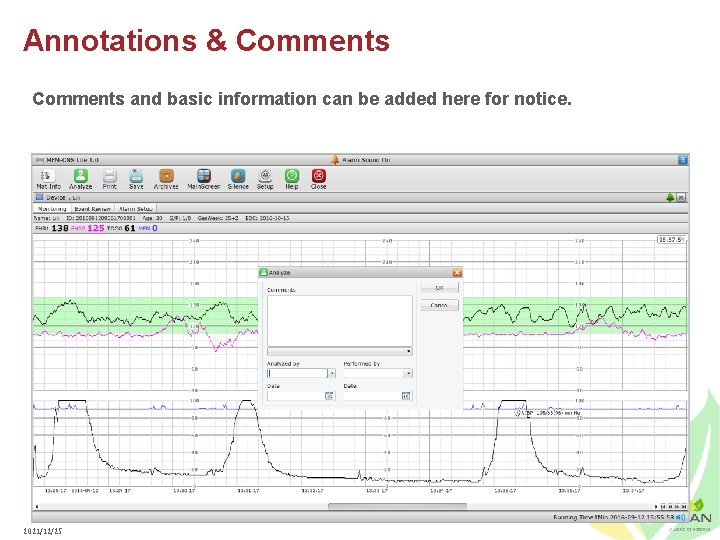720x540 pixels.
Task: Click the blue value 0 after TOCO
Action: tap(155, 228)
